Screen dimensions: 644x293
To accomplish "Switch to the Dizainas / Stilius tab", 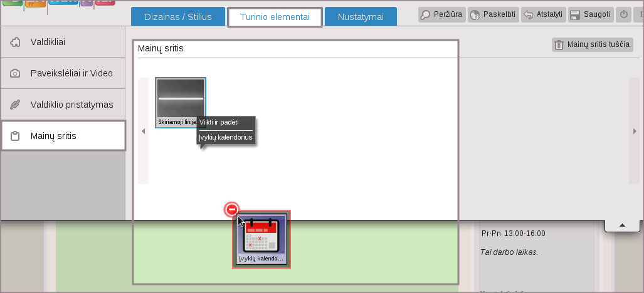I will pos(177,17).
